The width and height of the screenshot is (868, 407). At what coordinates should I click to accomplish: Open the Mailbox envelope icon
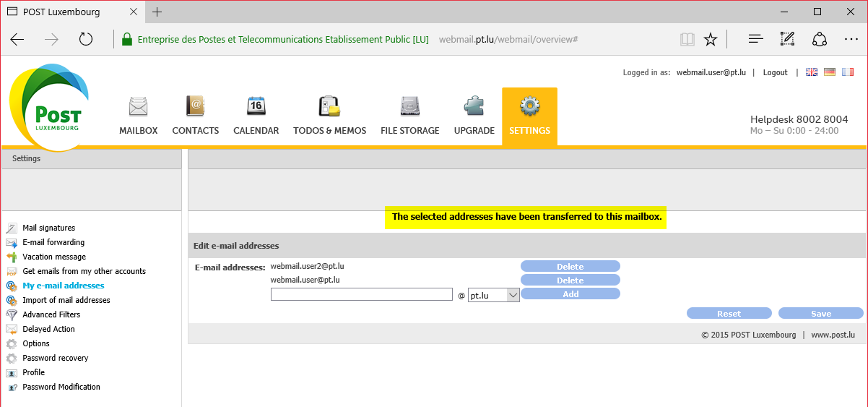[x=138, y=106]
